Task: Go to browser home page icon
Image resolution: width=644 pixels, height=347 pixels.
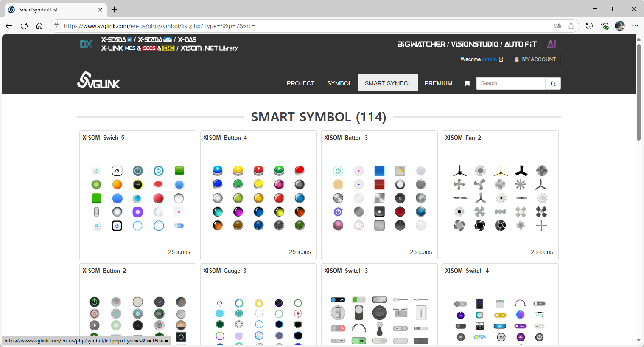Action: [x=39, y=26]
